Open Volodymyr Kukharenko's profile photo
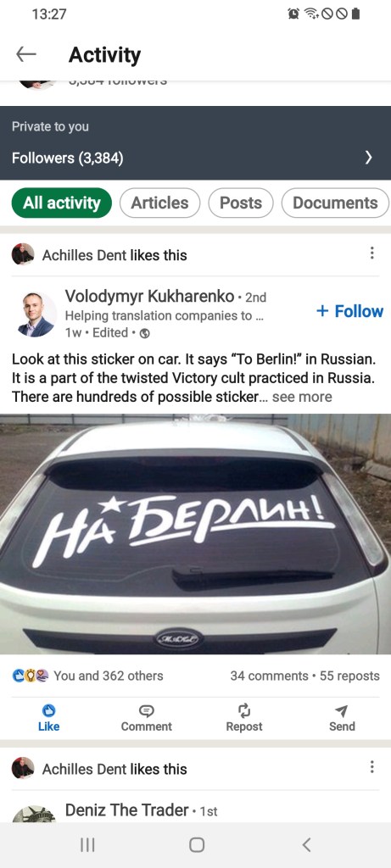The image size is (391, 868). click(36, 314)
